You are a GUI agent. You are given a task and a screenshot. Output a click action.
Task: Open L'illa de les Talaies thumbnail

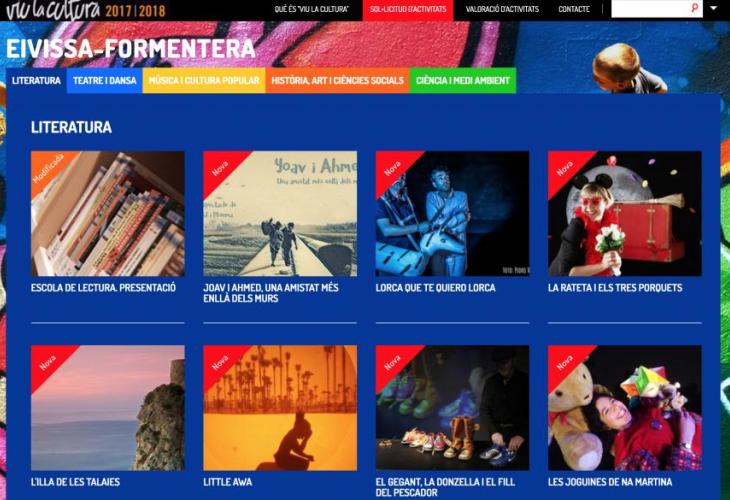coord(108,407)
